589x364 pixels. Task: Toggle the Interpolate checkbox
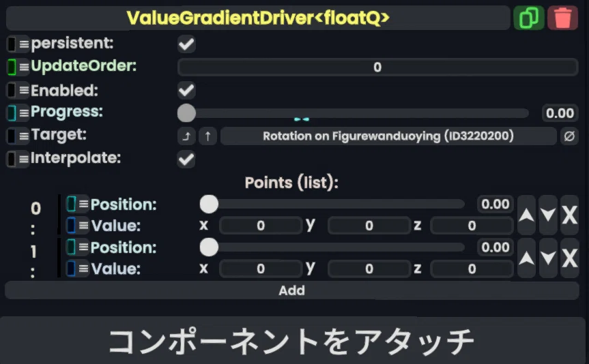click(x=186, y=159)
